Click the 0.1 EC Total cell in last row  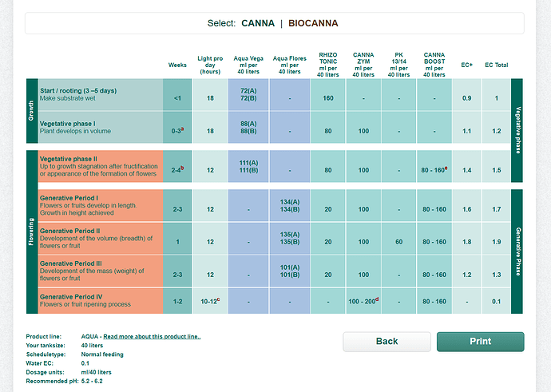(497, 301)
